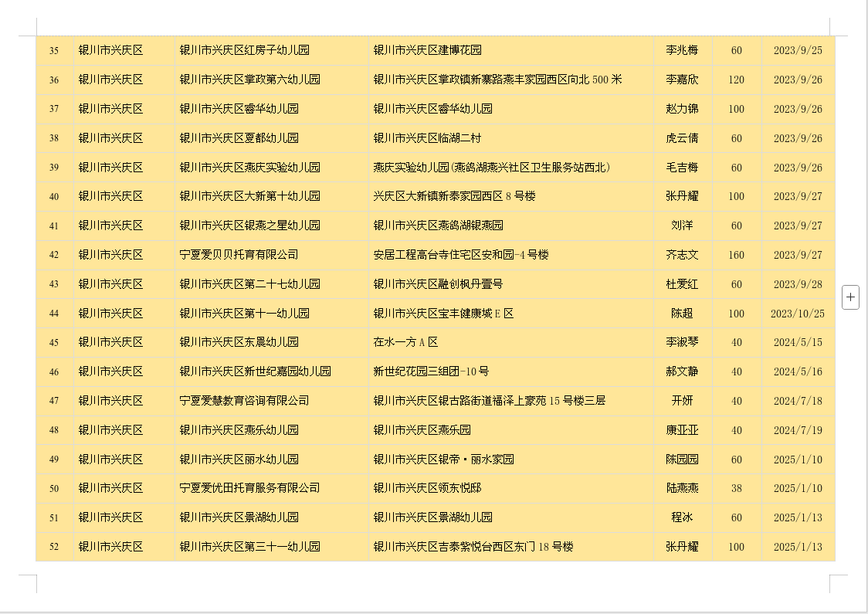Click 银川市兴庆区景湖幼儿园 in the name column
The height and width of the screenshot is (614, 868).
(239, 518)
